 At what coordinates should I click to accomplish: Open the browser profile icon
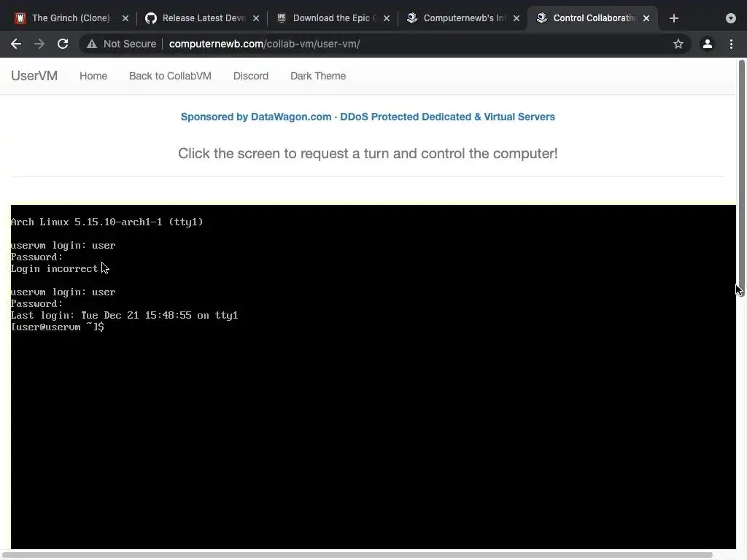pyautogui.click(x=707, y=44)
